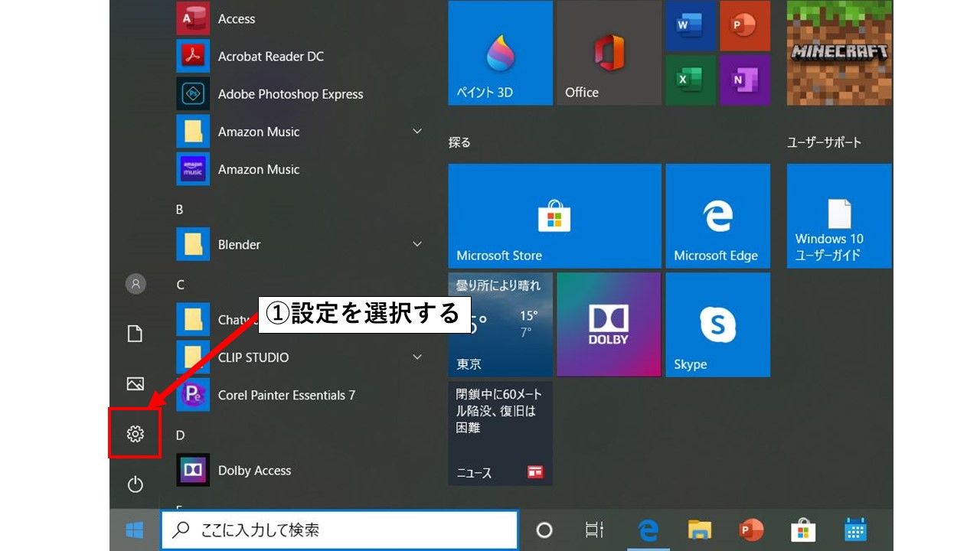Launch Microsoft Edge from the taskbar
980x551 pixels.
click(648, 530)
